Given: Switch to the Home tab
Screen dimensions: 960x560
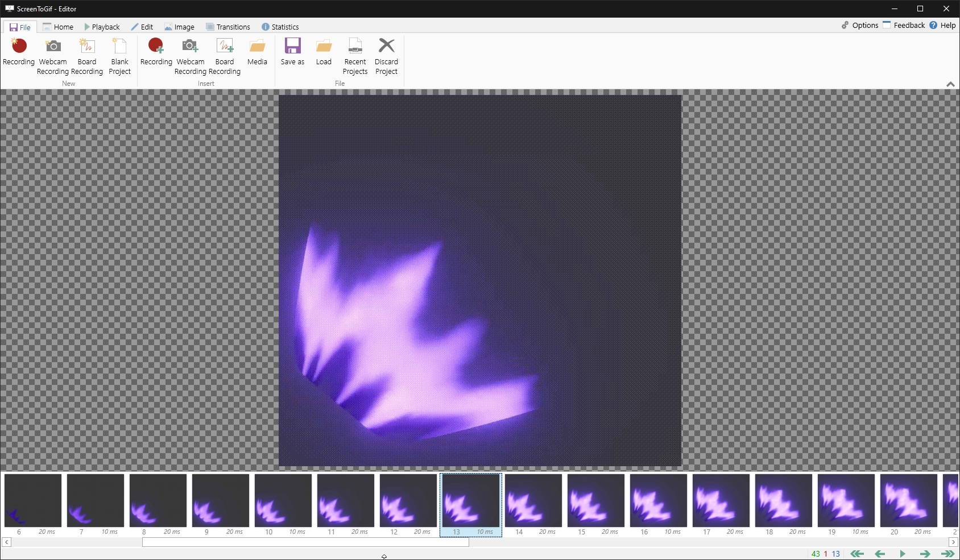Looking at the screenshot, I should pos(58,27).
